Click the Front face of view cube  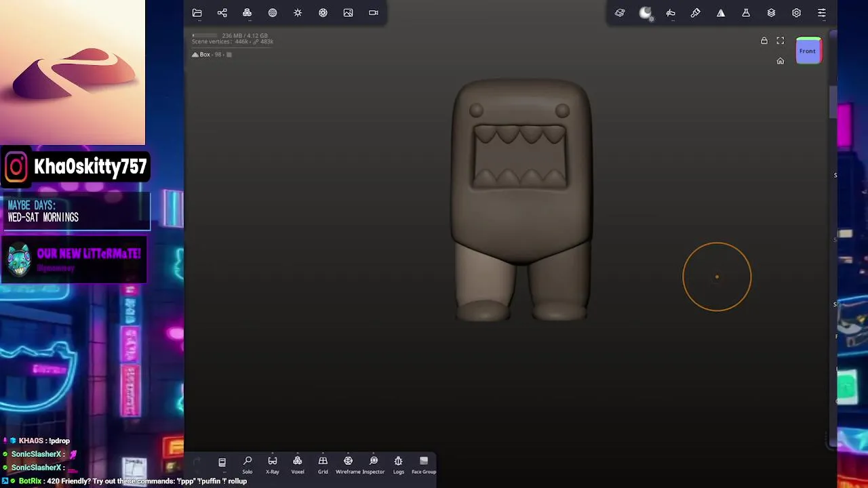click(x=808, y=51)
